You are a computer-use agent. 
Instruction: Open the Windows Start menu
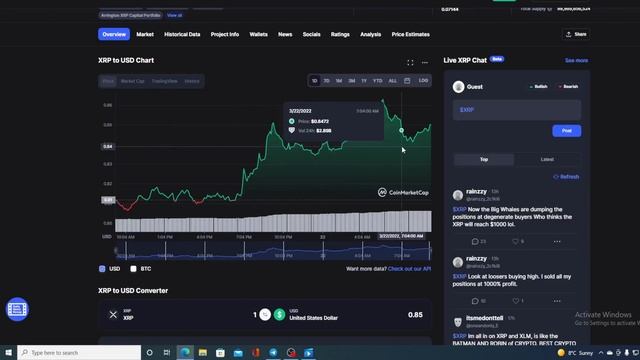(8, 352)
